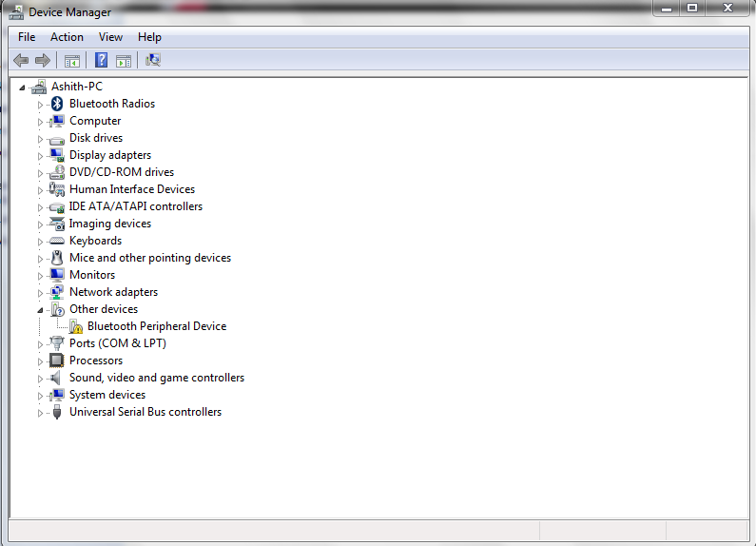This screenshot has height=546, width=756.
Task: Click the Sound controllers speaker icon
Action: coord(56,378)
